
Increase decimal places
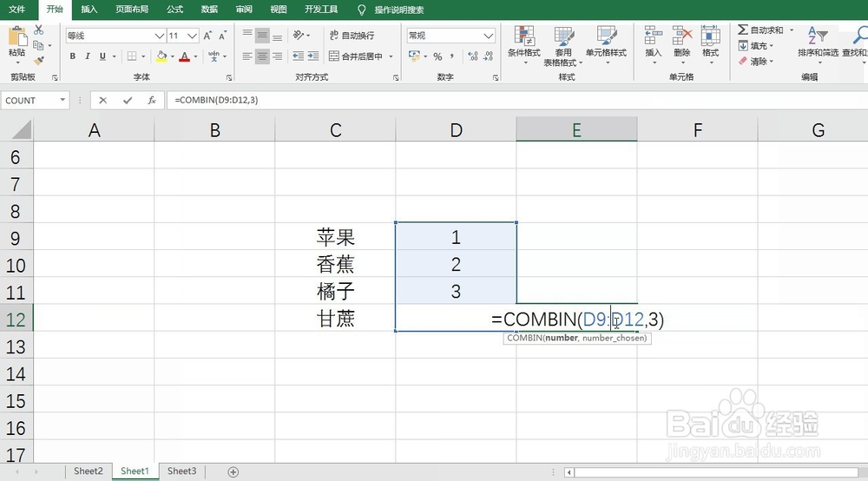point(473,56)
